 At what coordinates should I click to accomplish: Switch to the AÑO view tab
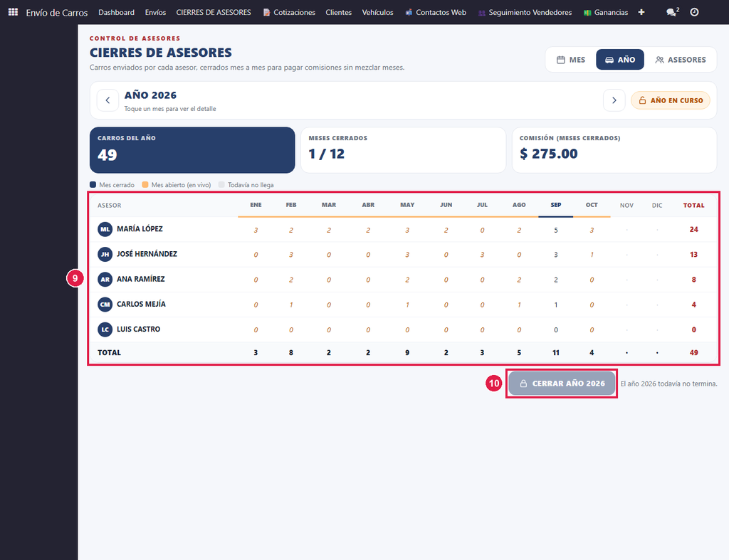coord(620,60)
